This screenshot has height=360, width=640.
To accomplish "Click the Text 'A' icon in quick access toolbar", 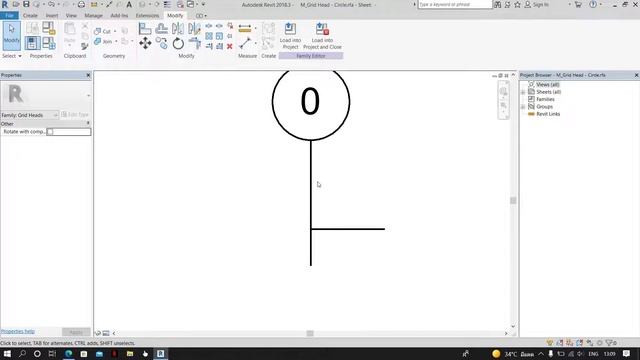I will (x=129, y=4).
